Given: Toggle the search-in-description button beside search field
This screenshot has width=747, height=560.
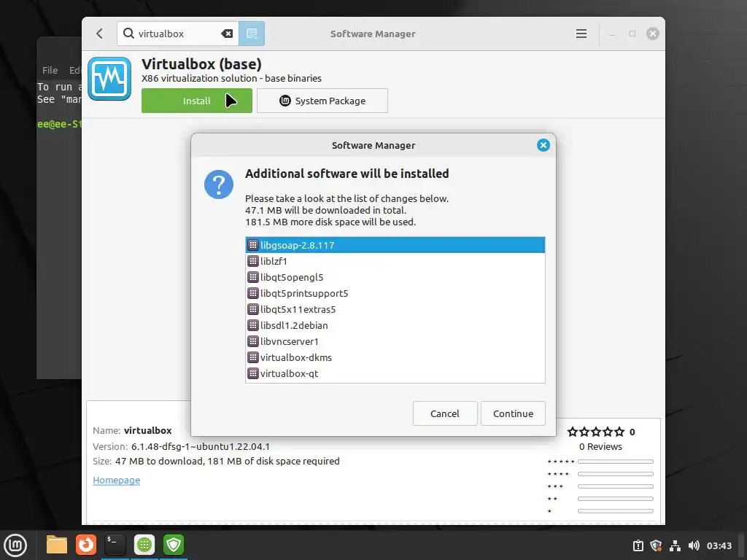Looking at the screenshot, I should (x=252, y=34).
